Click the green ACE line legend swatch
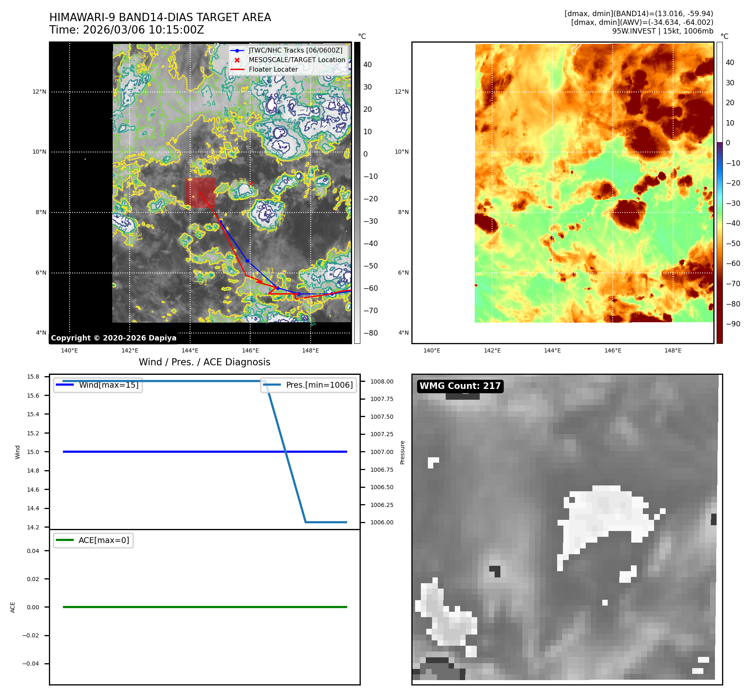751x700 pixels. point(65,540)
